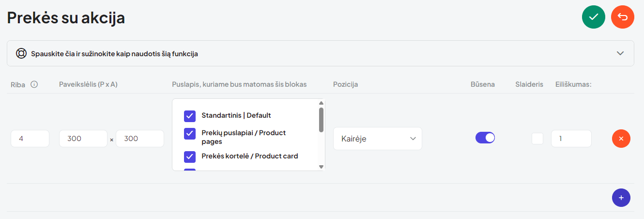Click the info icon next to Riba
The image size is (644, 219).
click(34, 84)
